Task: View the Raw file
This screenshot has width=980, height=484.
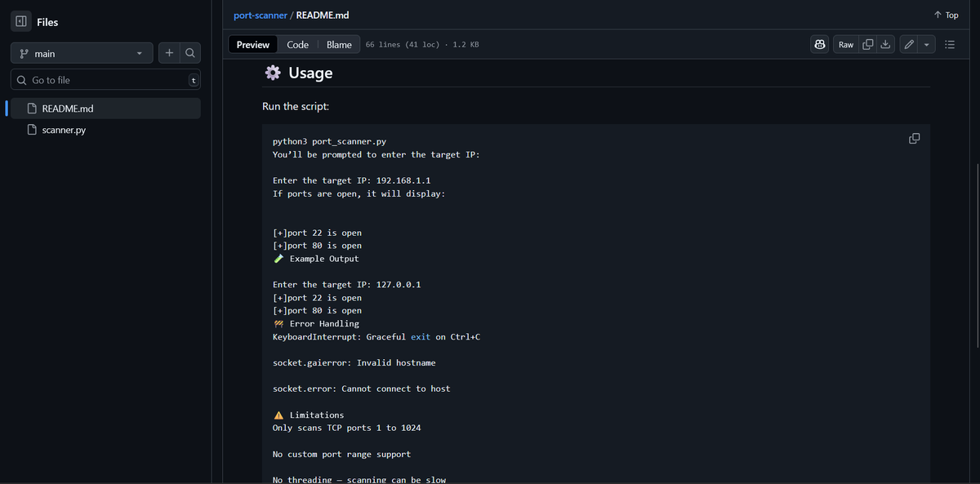Action: click(x=846, y=45)
